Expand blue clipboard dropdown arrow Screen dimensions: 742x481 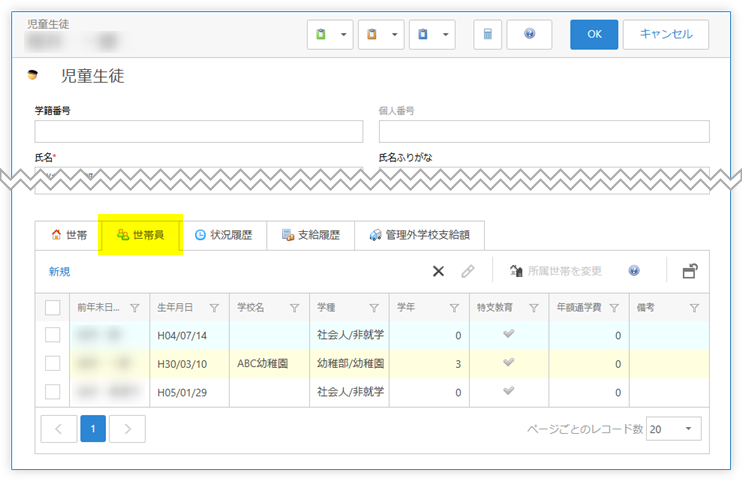click(445, 34)
